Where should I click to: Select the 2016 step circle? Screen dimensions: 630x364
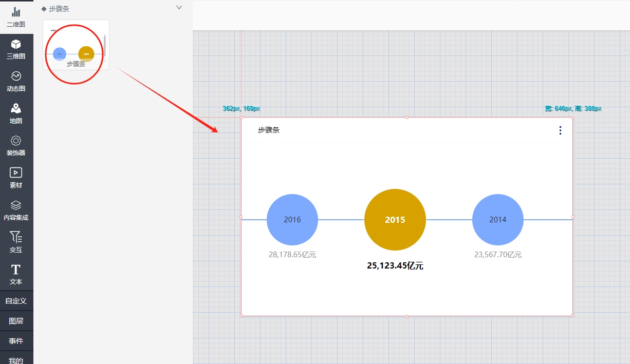pos(292,220)
